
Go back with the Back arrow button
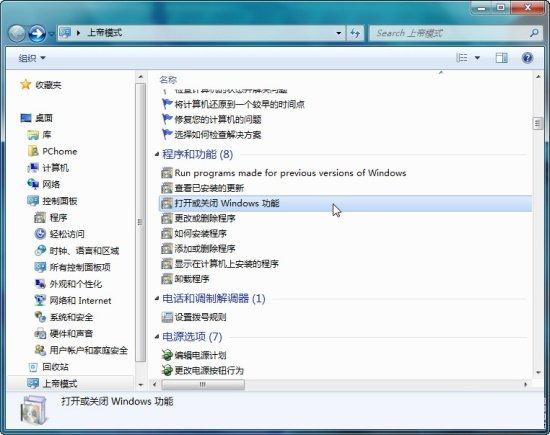(16, 34)
